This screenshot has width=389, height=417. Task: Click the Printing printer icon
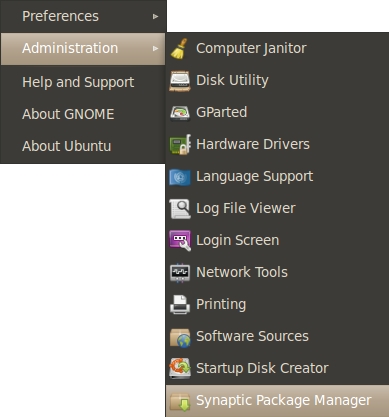(180, 305)
